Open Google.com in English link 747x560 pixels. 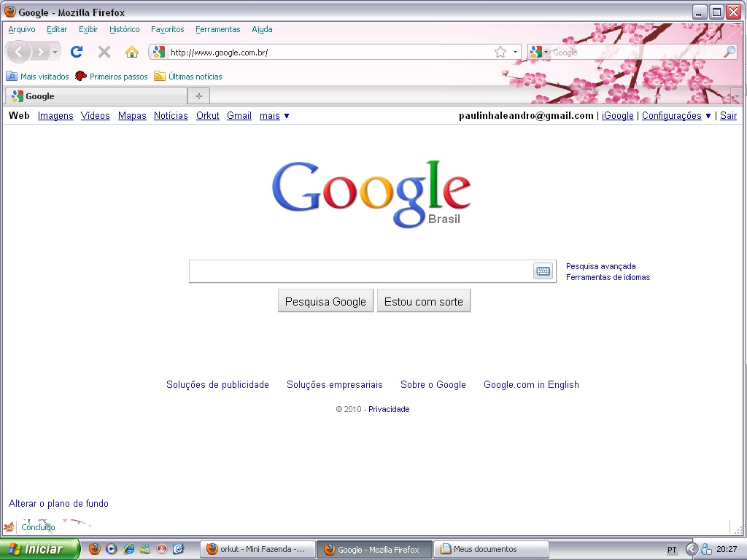531,385
